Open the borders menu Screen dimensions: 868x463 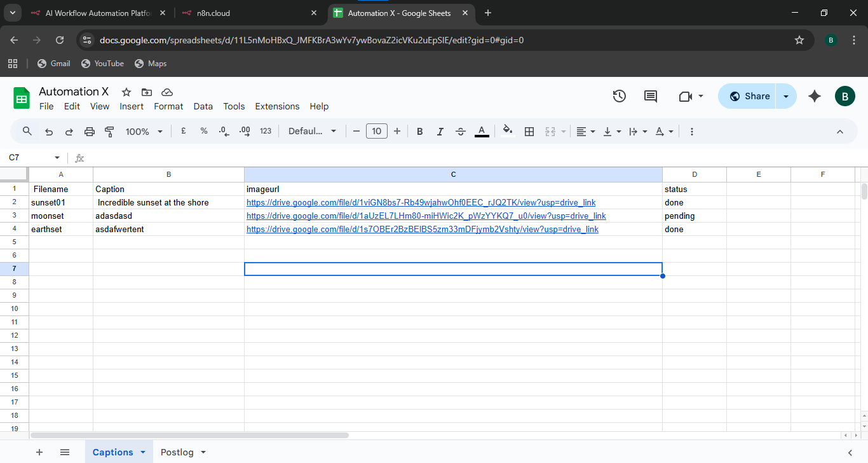(529, 131)
